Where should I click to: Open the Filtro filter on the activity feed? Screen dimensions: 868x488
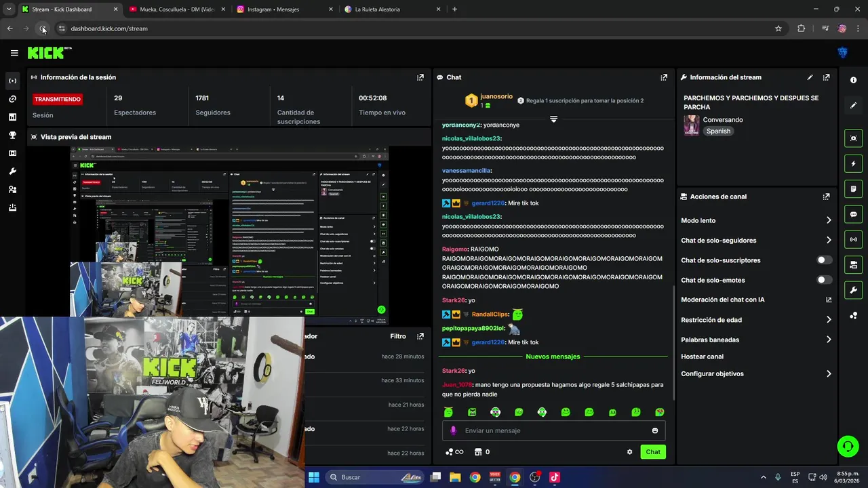coord(398,336)
